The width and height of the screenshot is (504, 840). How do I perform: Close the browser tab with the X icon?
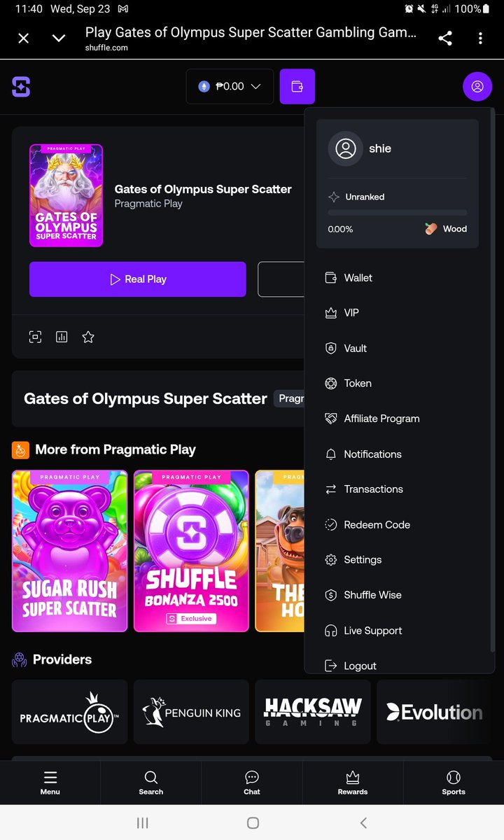click(x=23, y=38)
